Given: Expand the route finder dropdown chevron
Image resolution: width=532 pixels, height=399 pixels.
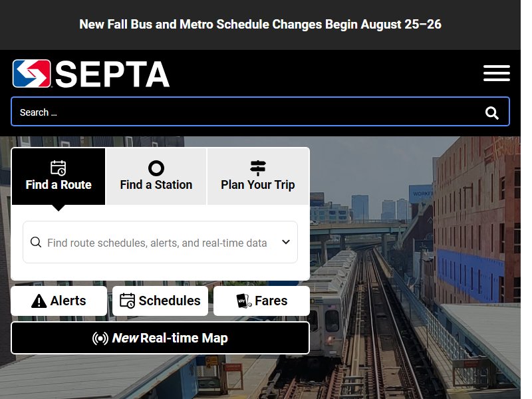Looking at the screenshot, I should pos(286,242).
